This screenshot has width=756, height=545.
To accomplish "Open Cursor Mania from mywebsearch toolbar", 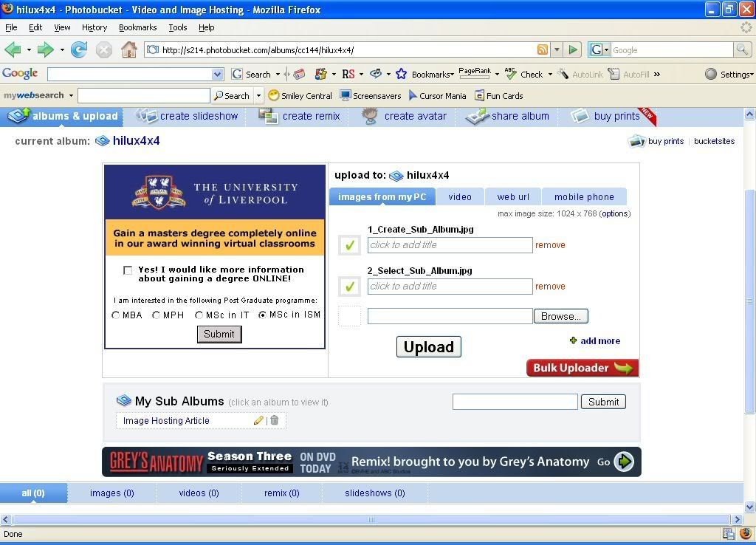I will point(437,95).
